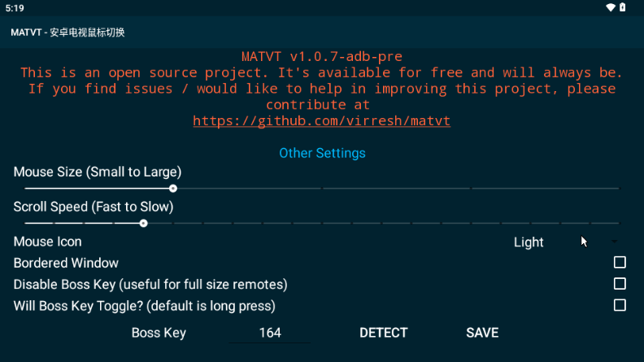Click the Bordered Window label

(x=66, y=263)
